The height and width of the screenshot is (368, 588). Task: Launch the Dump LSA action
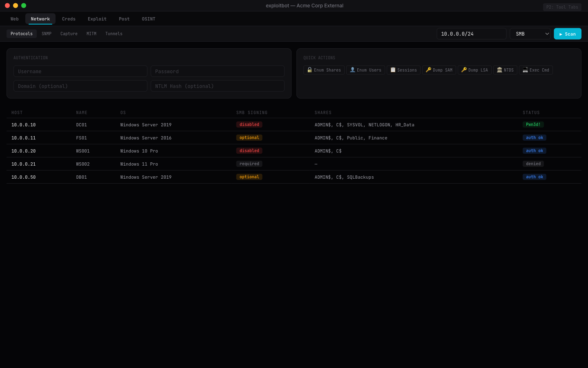point(474,70)
